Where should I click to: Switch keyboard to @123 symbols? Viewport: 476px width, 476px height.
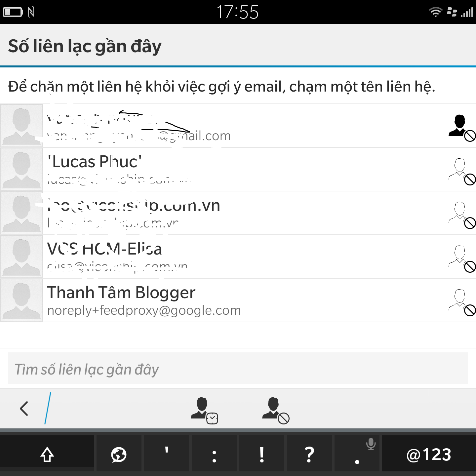[x=429, y=454]
